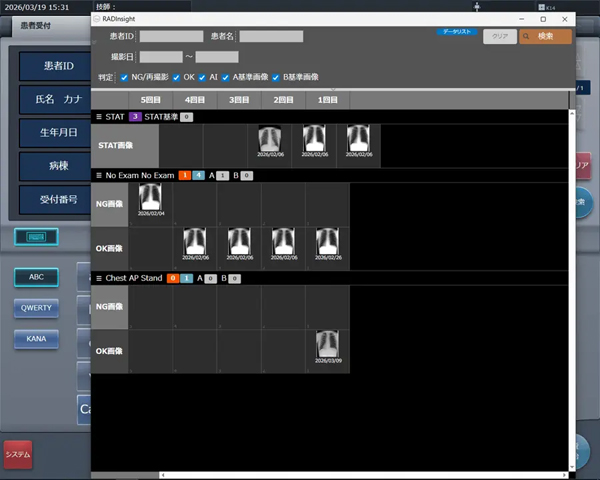The height and width of the screenshot is (480, 600).
Task: Click the orange NG count badge for No Exam
Action: (x=184, y=175)
